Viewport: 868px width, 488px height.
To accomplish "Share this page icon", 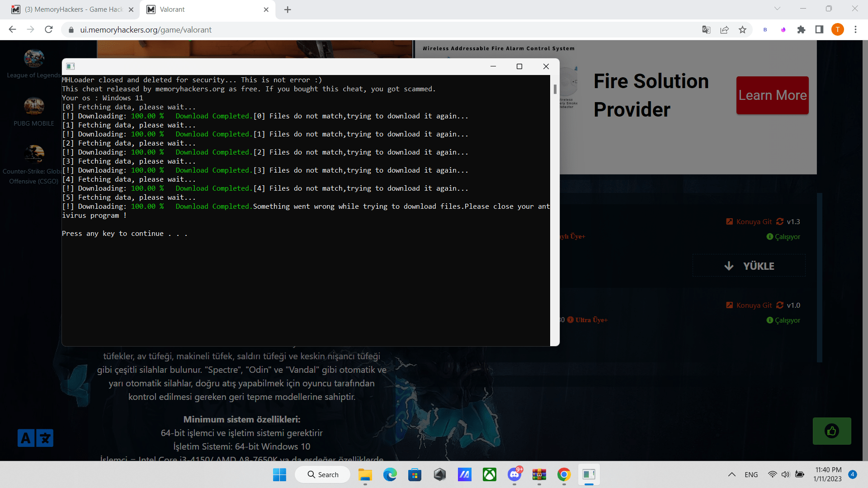I will pos(724,30).
